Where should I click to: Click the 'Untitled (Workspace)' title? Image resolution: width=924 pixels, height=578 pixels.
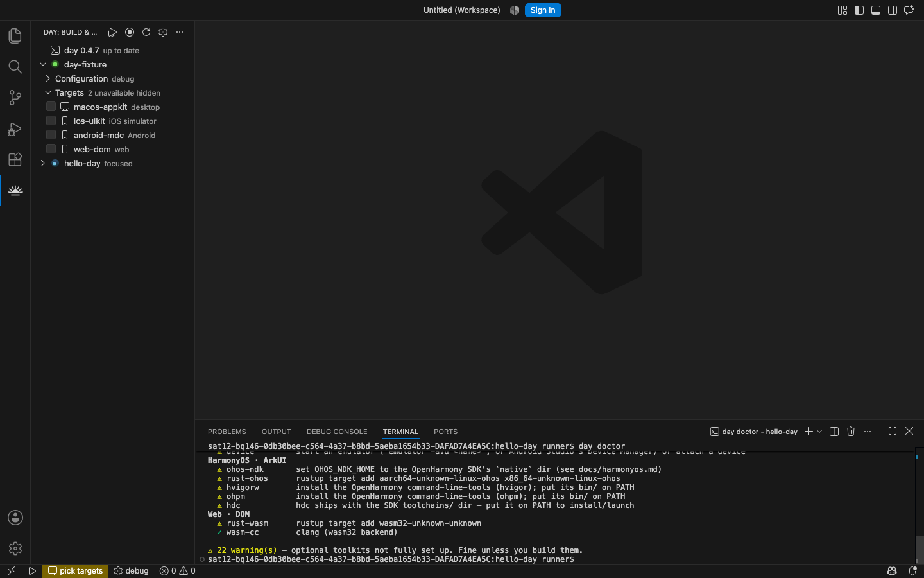click(462, 10)
